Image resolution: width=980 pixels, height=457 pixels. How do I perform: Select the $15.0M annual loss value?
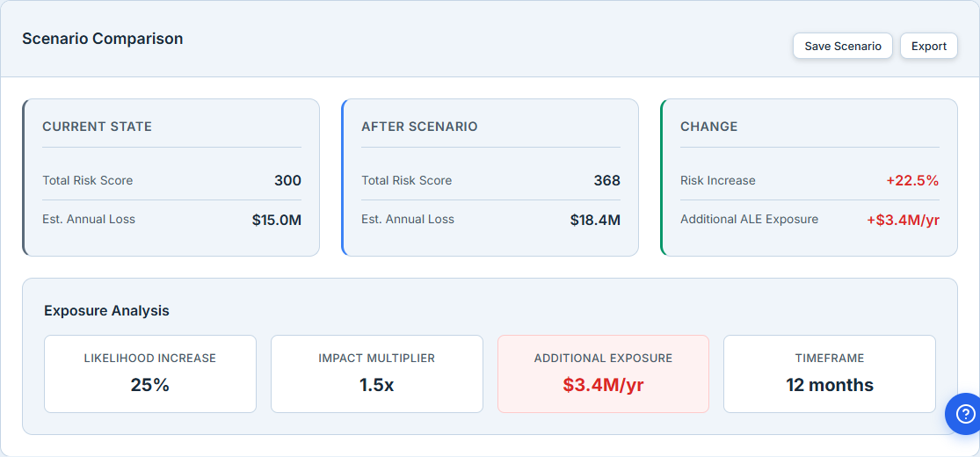tap(276, 220)
